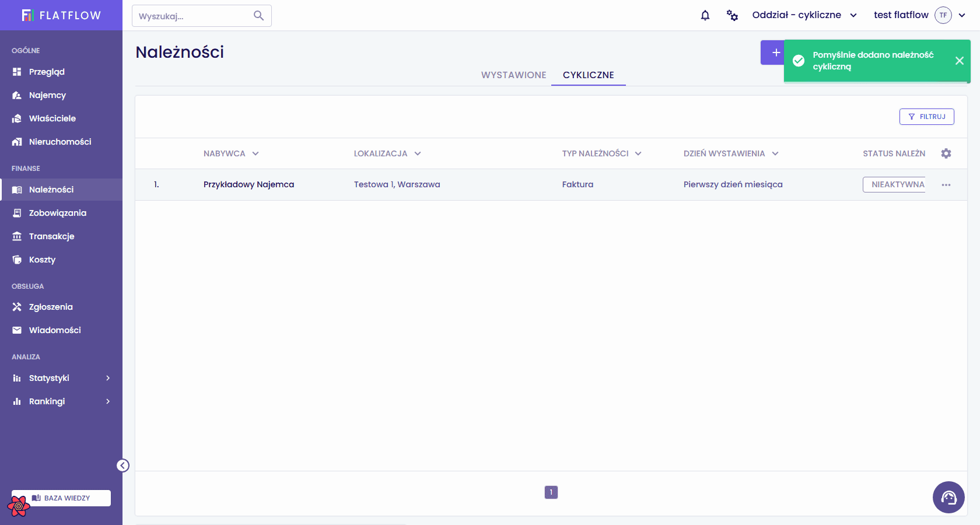This screenshot has height=525, width=980.
Task: Open the Testowa 1, Warszawa location link
Action: click(397, 184)
